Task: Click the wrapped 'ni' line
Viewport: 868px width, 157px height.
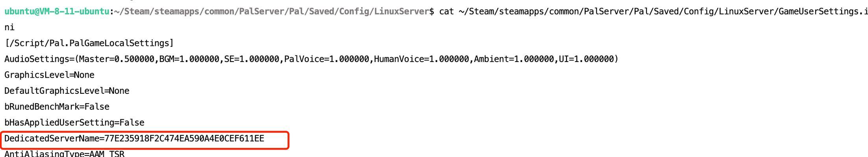Action: tap(9, 27)
